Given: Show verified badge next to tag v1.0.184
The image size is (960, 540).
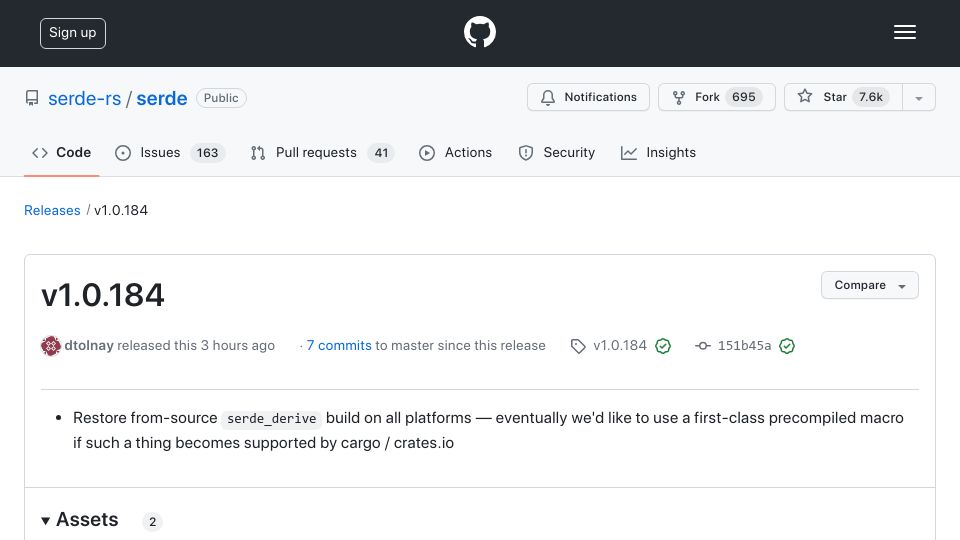Looking at the screenshot, I should point(663,346).
